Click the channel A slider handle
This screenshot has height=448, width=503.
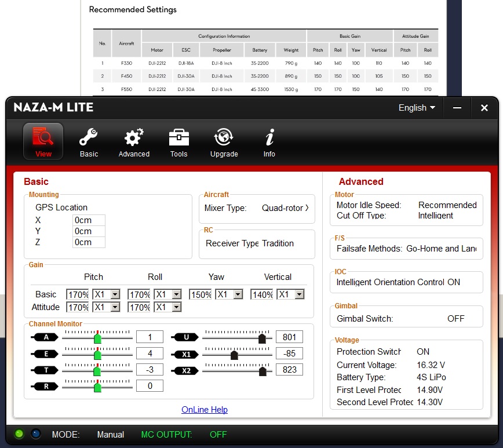pyautogui.click(x=97, y=338)
